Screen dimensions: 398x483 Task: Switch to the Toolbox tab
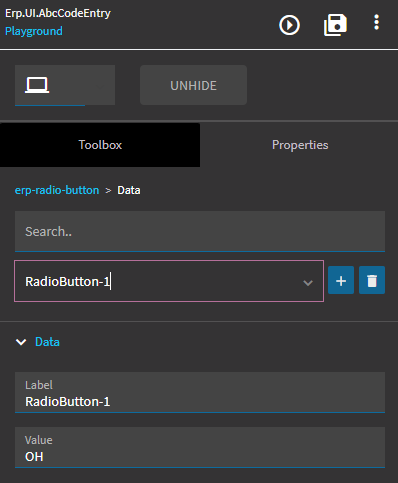[100, 145]
